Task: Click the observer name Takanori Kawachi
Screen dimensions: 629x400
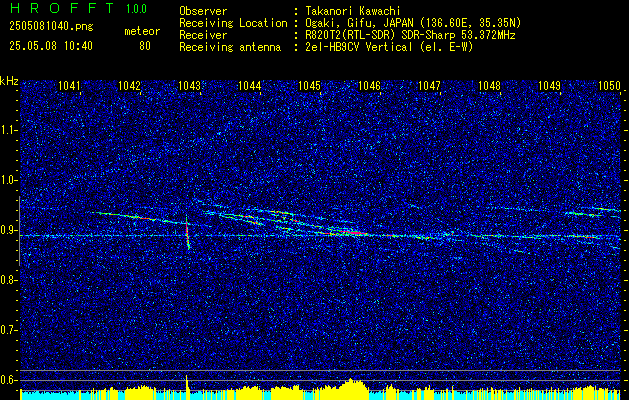Action: pos(351,11)
